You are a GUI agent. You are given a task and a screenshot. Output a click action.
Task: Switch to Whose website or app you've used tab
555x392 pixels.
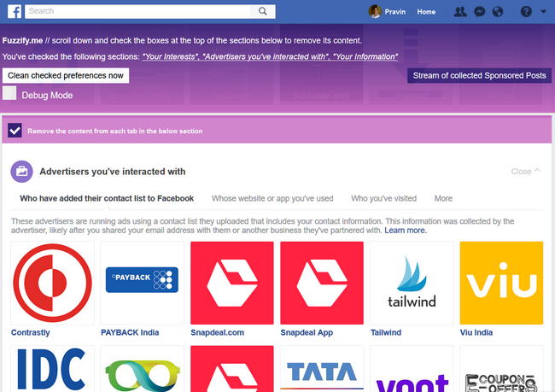tap(272, 198)
